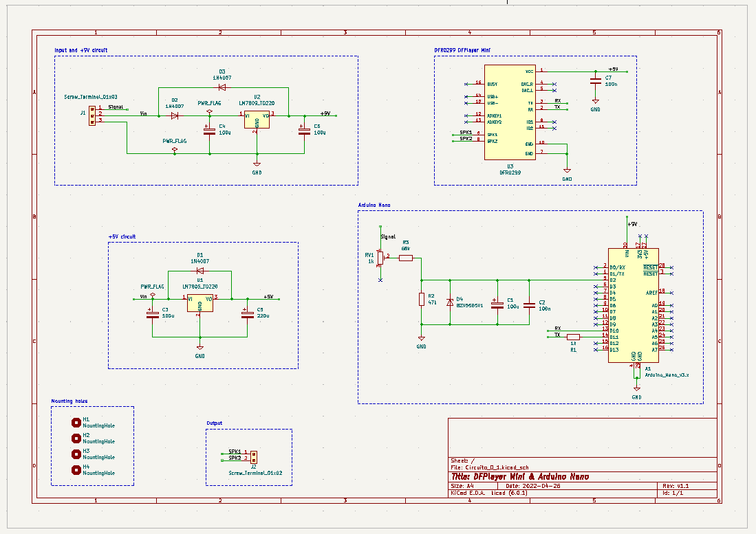
Task: Select the J1 screw terminal connector symbol
Action: coord(91,115)
